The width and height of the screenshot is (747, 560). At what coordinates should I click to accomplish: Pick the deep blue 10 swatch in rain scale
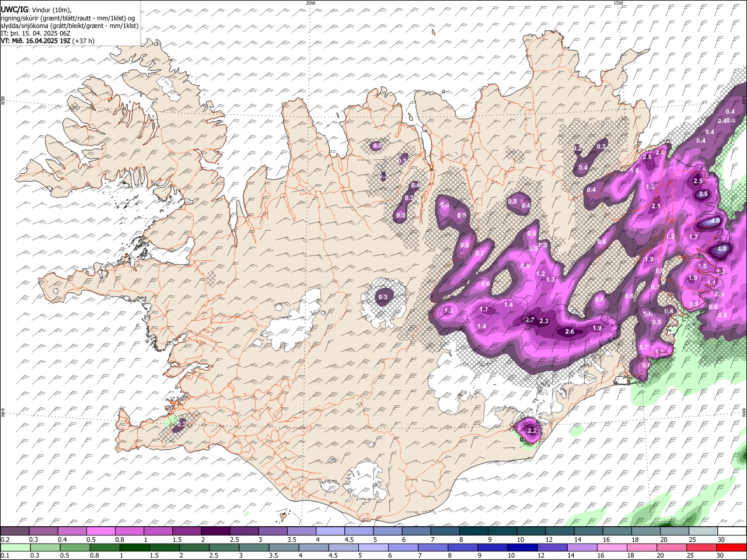pyautogui.click(x=522, y=548)
